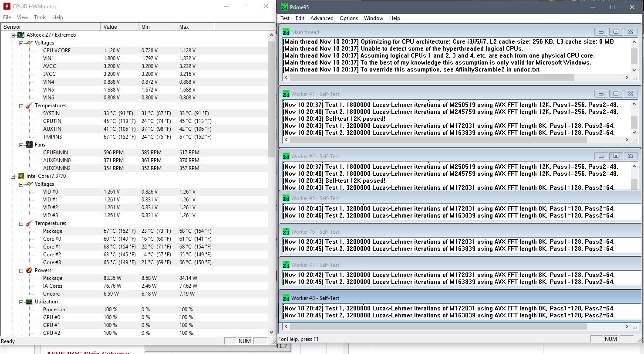Activate the Worker #5 Self-Test title bar
Screen dimensions: 644x354
point(459,198)
